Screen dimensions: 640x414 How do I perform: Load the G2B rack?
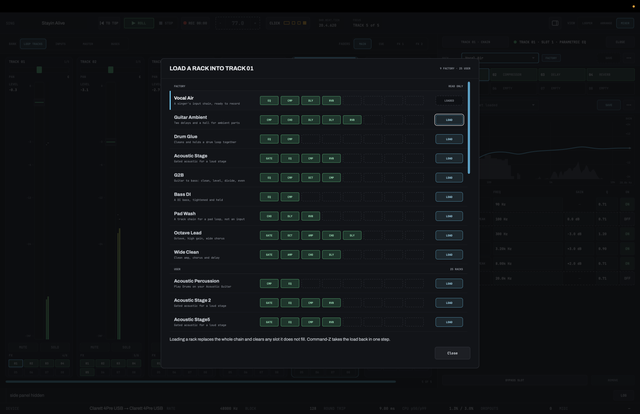pos(449,177)
